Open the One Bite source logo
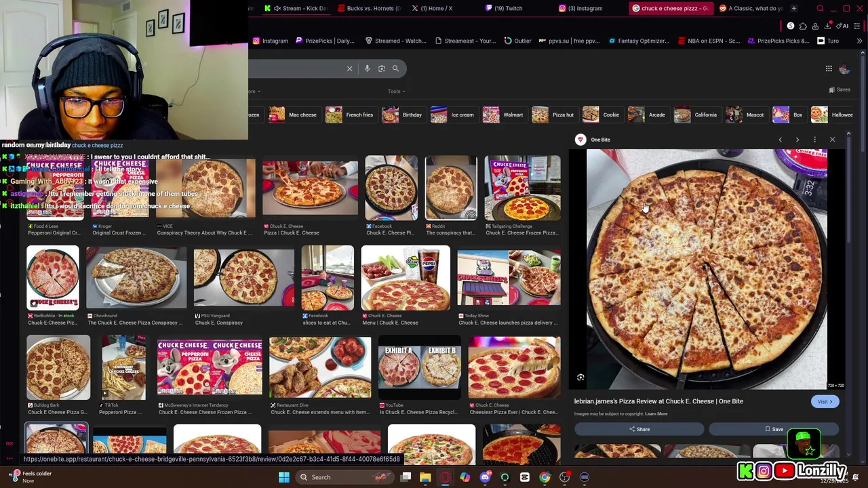 580,140
